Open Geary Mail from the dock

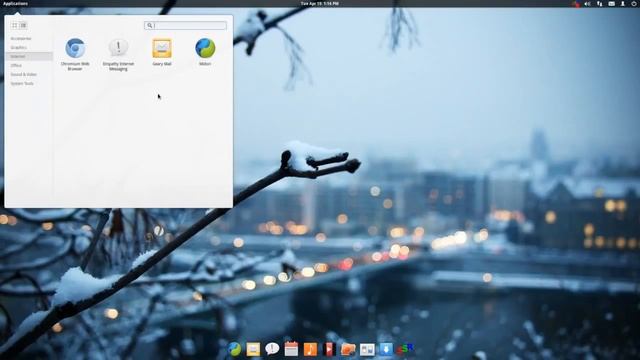pos(253,349)
